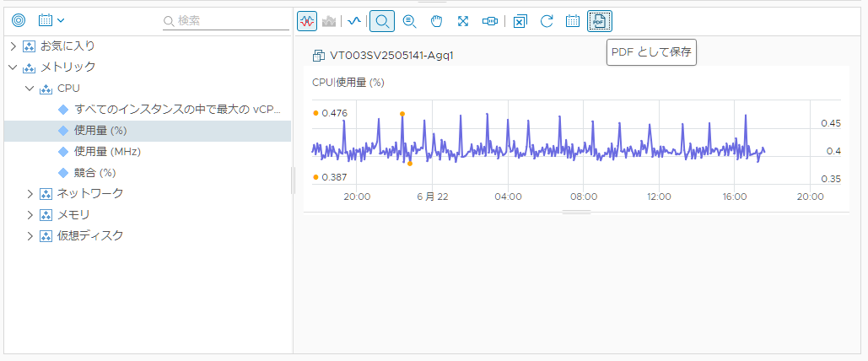
Task: Click the 0.45 y-axis label
Action: click(x=831, y=123)
